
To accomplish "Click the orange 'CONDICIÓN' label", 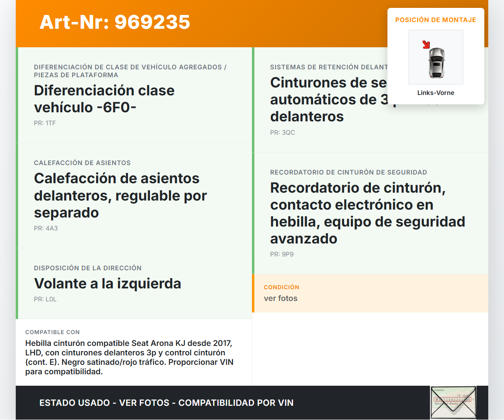I will pyautogui.click(x=282, y=287).
